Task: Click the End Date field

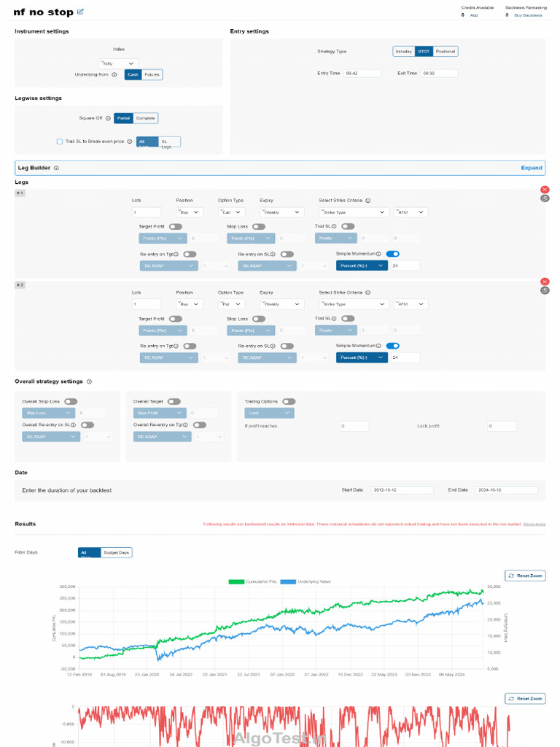Action: (507, 490)
